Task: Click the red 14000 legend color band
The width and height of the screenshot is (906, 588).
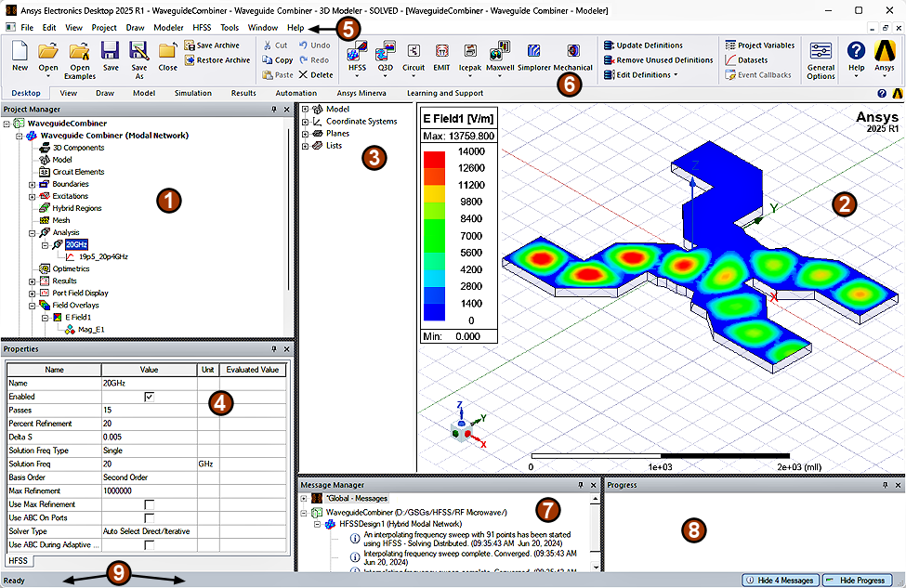Action: point(434,160)
